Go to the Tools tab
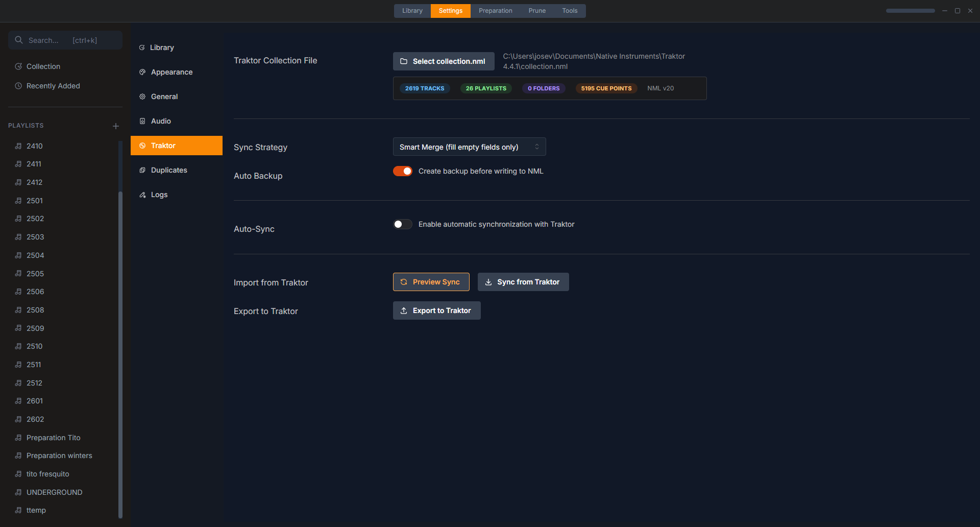The height and width of the screenshot is (527, 980). (x=569, y=10)
